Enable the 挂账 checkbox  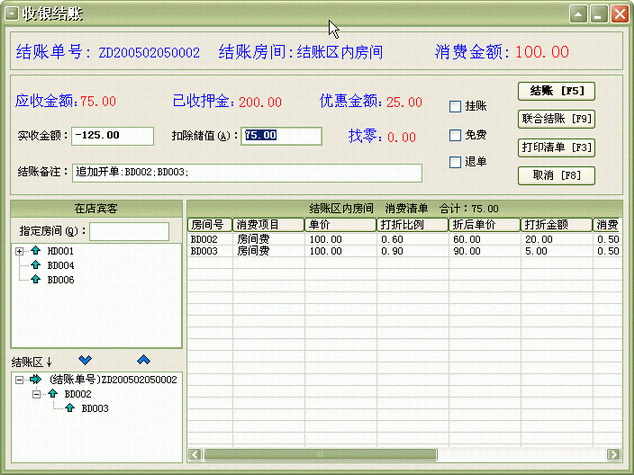[455, 106]
